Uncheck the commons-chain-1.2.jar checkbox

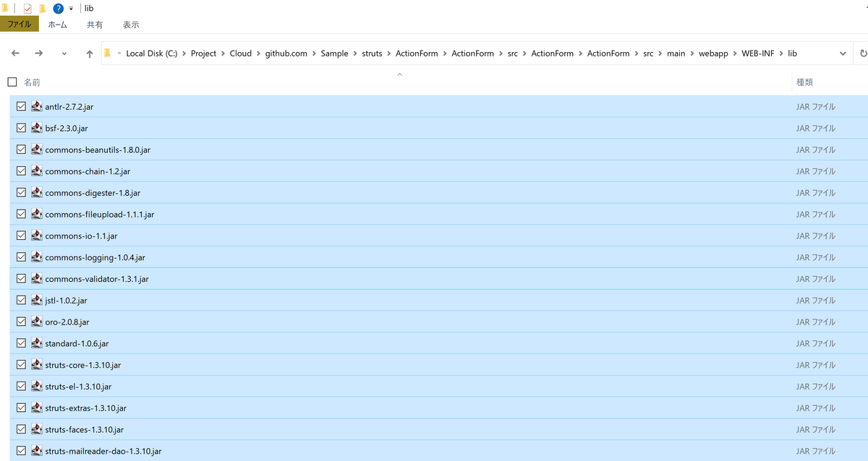point(21,171)
